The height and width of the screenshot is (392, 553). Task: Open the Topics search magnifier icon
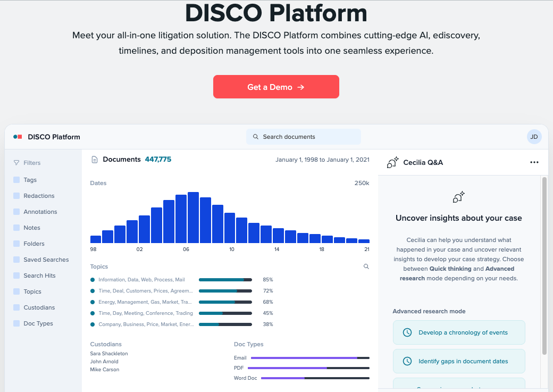pyautogui.click(x=366, y=266)
